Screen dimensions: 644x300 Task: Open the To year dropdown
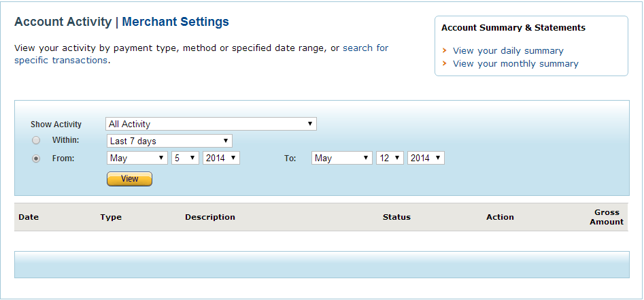426,158
